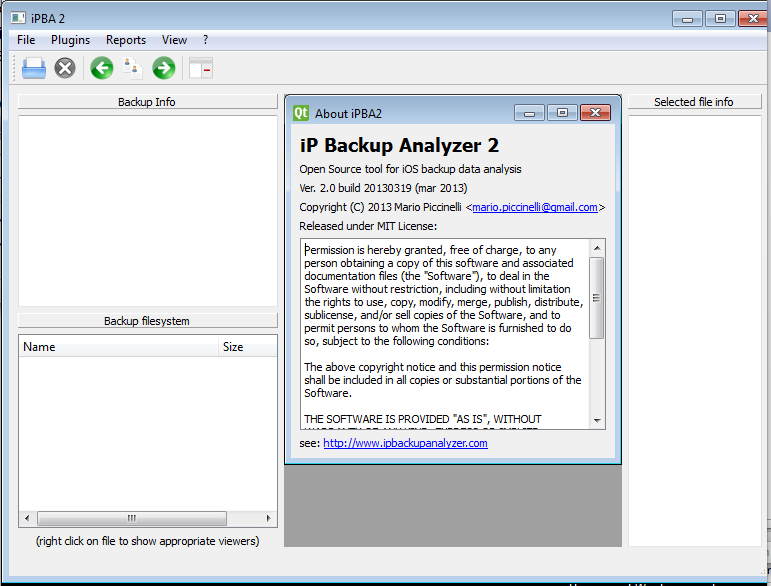The width and height of the screenshot is (771, 586).
Task: Click the window layout icon in toolbar
Action: point(201,68)
